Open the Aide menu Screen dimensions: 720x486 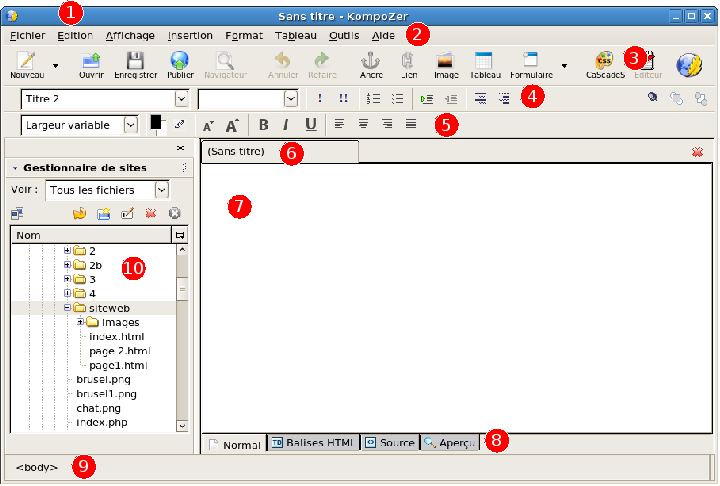pos(383,35)
